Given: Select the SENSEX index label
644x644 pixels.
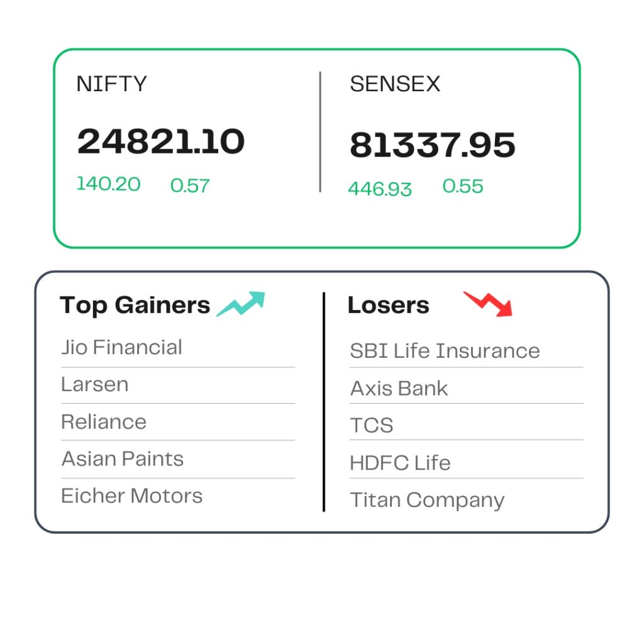Looking at the screenshot, I should pos(395,84).
